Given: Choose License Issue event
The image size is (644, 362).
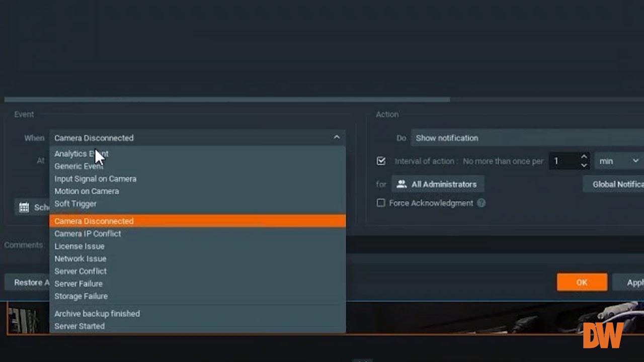Looking at the screenshot, I should click(197, 246).
